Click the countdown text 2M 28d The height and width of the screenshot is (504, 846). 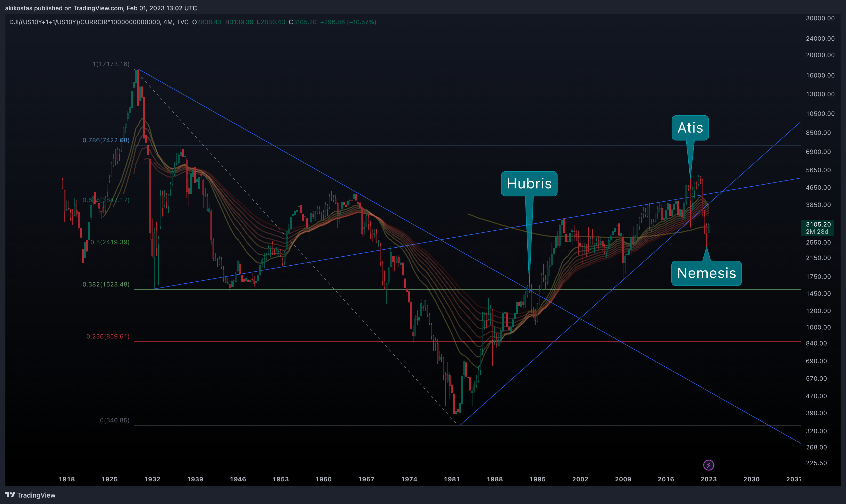coord(817,232)
